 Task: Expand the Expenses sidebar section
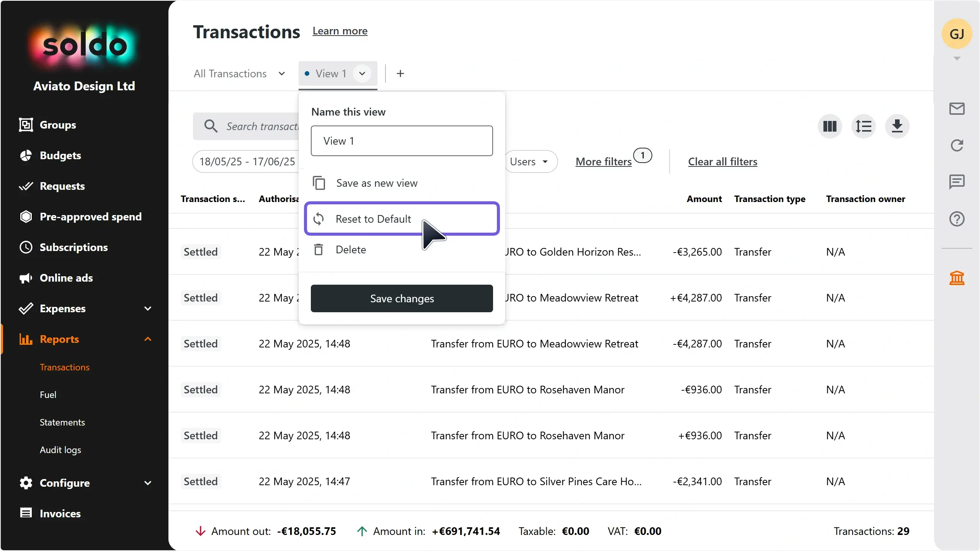[148, 308]
